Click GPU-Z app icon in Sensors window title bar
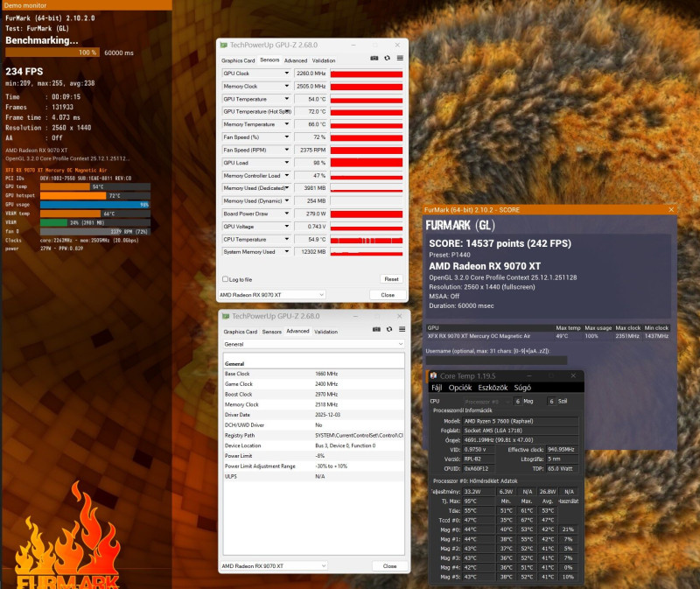 [x=224, y=46]
